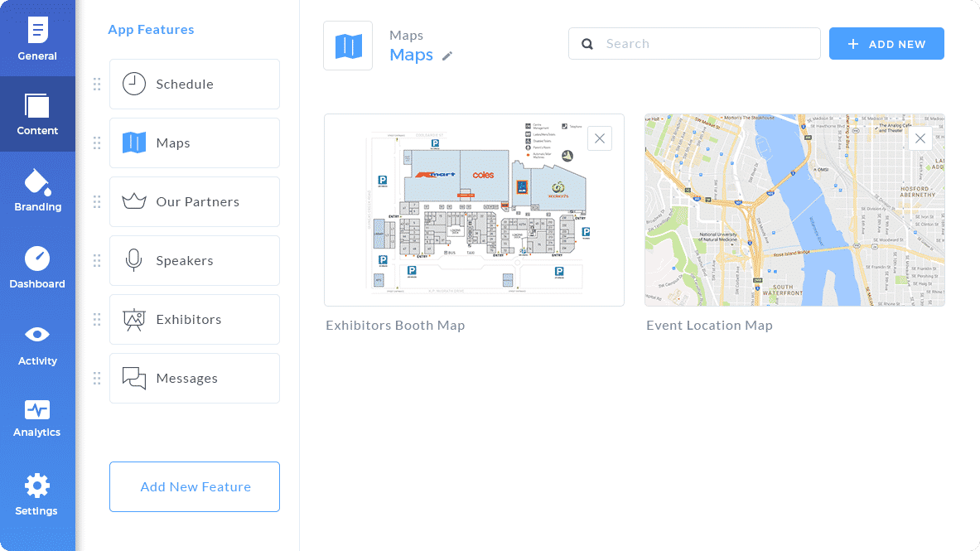
Task: Click the Exhibitors Booth Map caption
Action: [395, 326]
